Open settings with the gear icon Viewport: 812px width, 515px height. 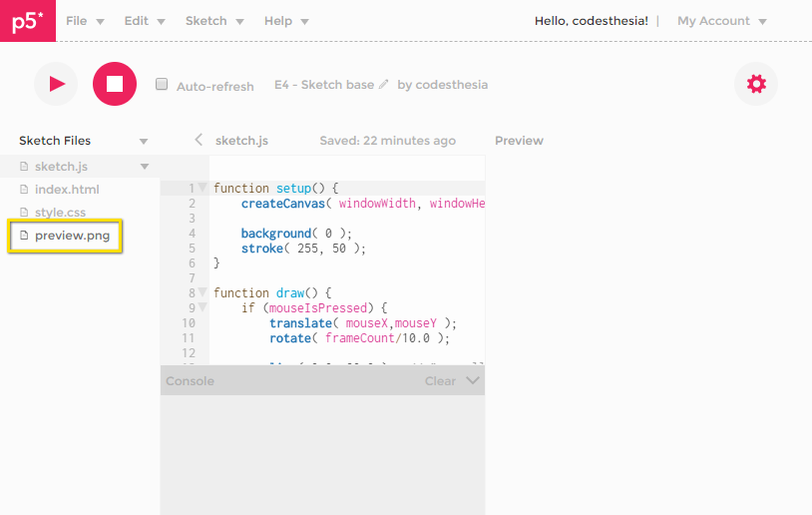(x=755, y=84)
